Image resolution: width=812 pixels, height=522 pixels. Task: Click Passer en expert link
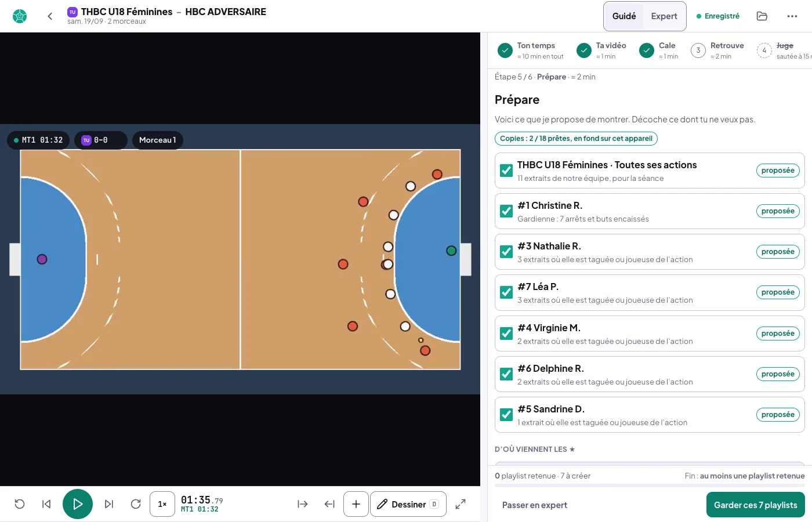pyautogui.click(x=535, y=505)
